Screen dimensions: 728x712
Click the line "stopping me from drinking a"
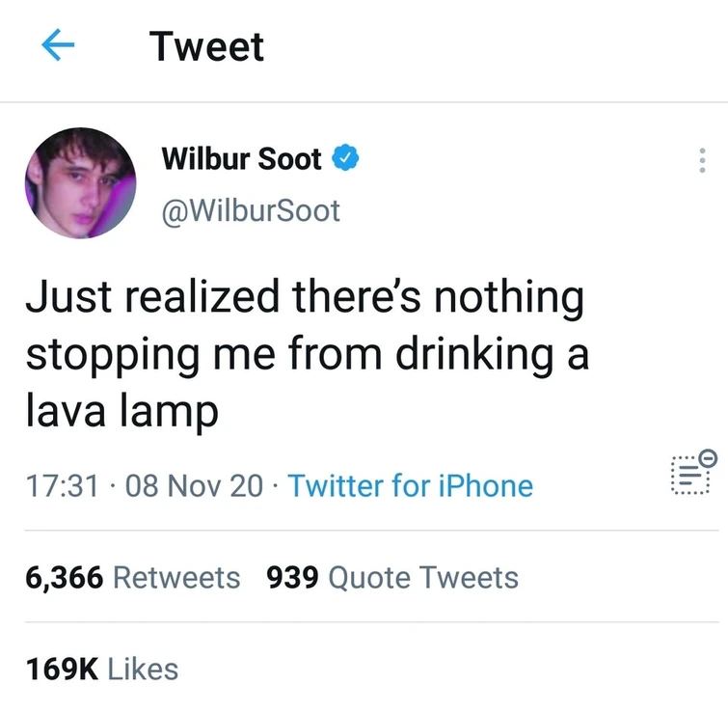pos(307,354)
